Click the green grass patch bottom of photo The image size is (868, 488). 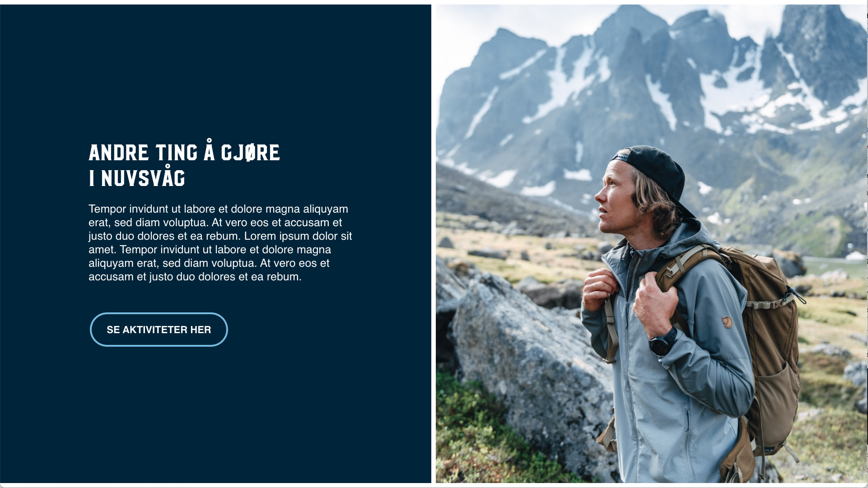(479, 442)
